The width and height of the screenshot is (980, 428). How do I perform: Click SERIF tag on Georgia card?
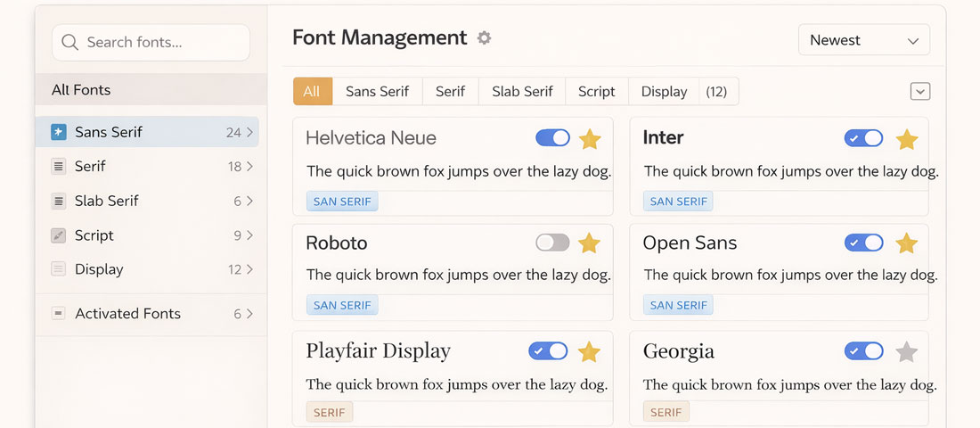pyautogui.click(x=666, y=412)
